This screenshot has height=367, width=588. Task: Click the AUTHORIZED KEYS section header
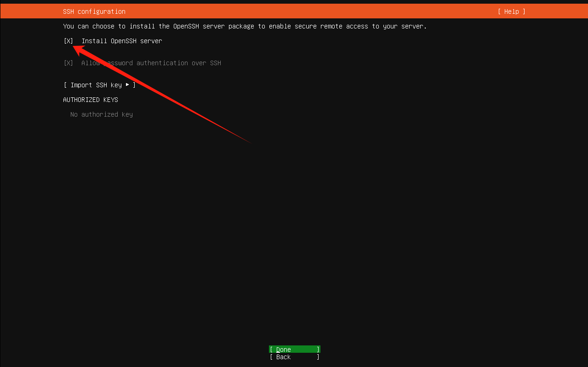tap(90, 99)
